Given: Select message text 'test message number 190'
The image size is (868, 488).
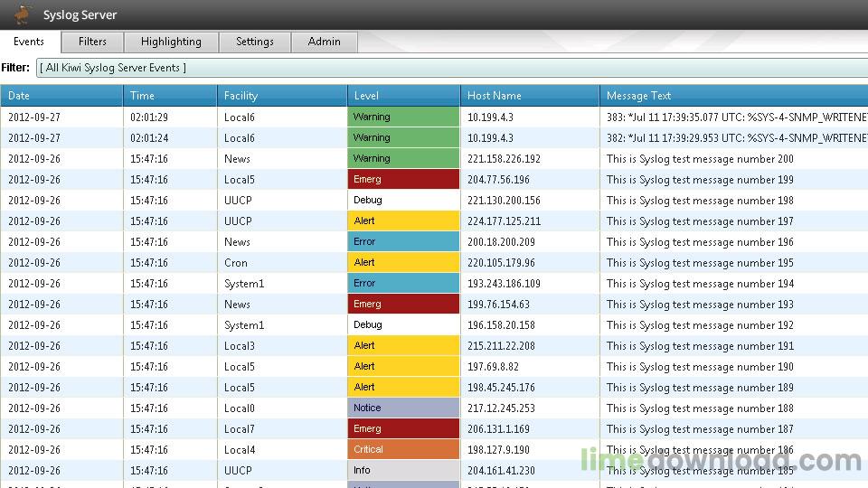Looking at the screenshot, I should (x=733, y=367).
